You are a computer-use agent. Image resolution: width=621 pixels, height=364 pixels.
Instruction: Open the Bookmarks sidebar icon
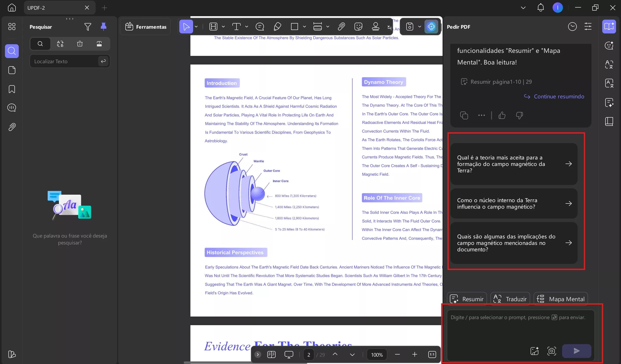(12, 89)
